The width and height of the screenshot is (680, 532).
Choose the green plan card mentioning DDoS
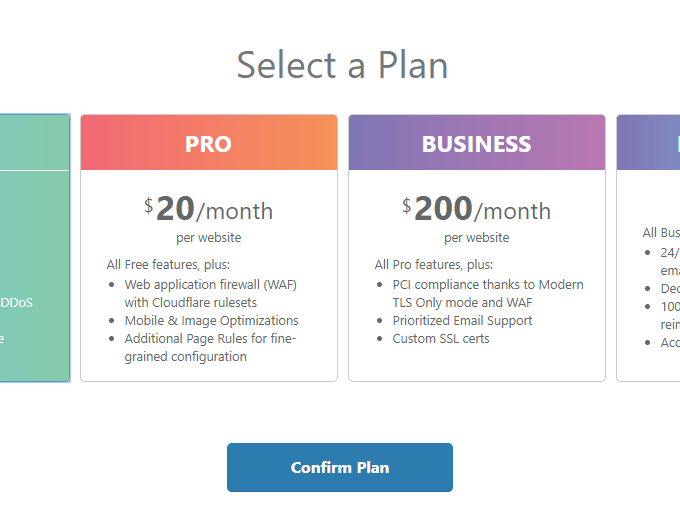(x=35, y=302)
